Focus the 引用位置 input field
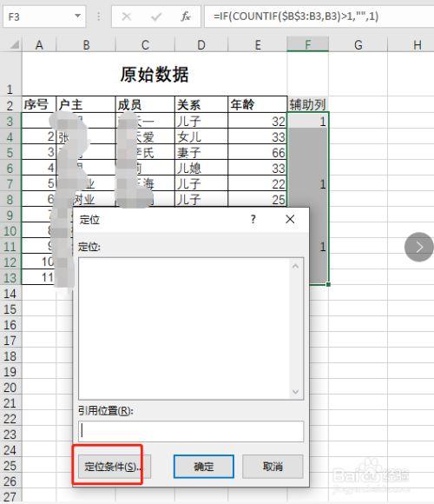Screen dimensions: 434x504 point(191,431)
